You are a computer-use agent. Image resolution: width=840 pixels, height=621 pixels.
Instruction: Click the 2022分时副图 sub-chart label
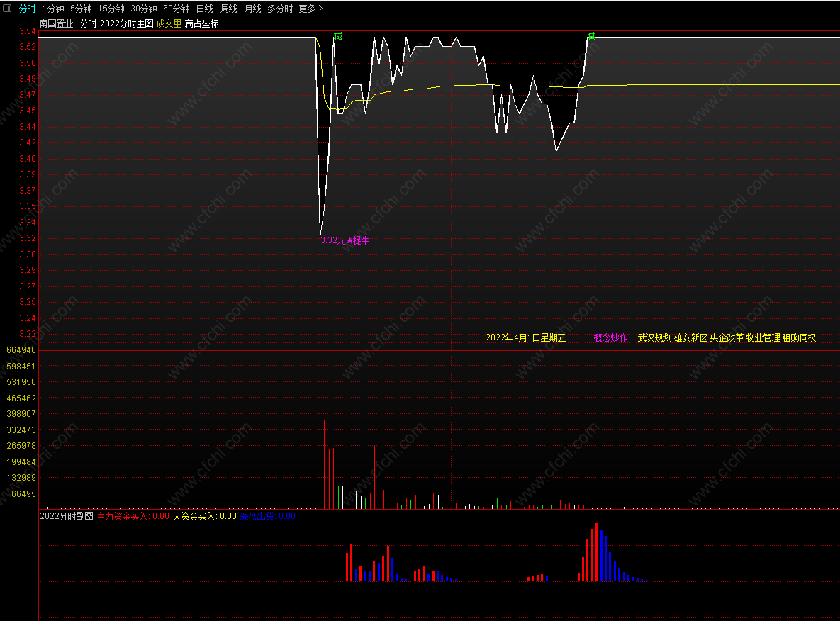coord(67,516)
